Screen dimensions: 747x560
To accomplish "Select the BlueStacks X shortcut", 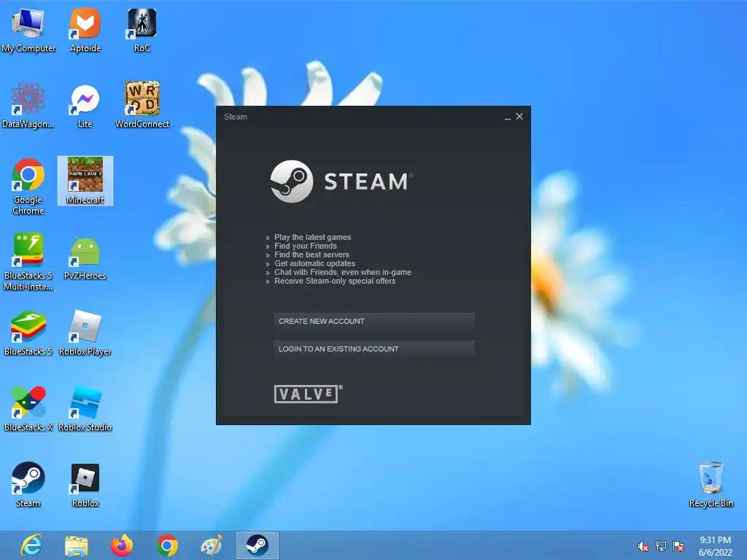I will coord(28,408).
